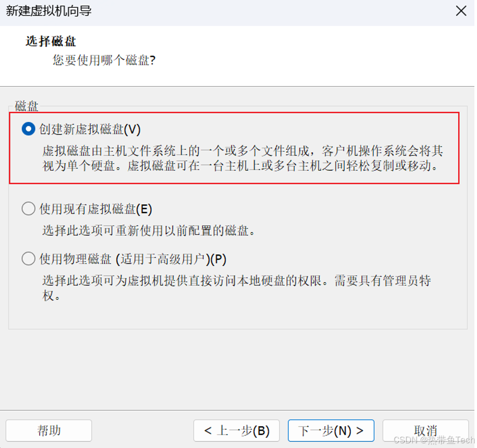Click the 创建新虚拟磁盘(V) label text
This screenshot has width=477, height=448.
coord(90,129)
